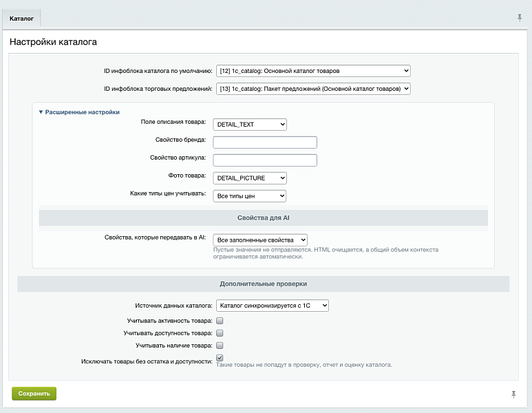The height and width of the screenshot is (413, 532).
Task: Click hint text 'Пустые значения не отправляются'
Action: point(262,250)
